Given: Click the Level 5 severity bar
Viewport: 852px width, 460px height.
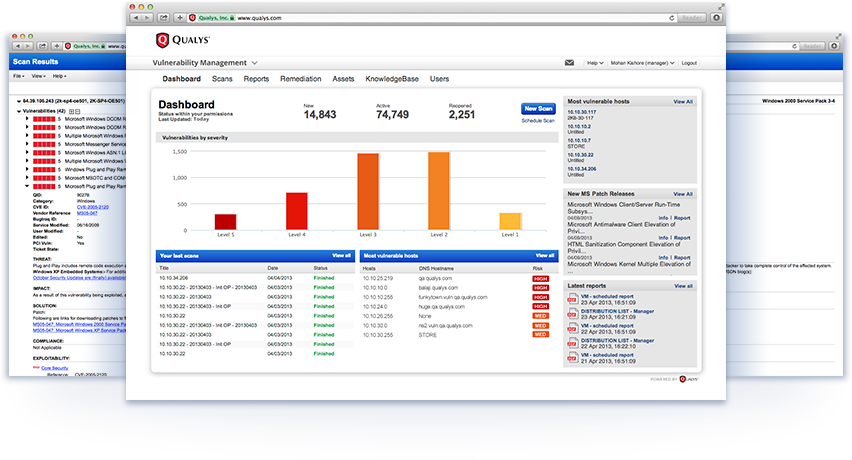Looking at the screenshot, I should (x=225, y=222).
